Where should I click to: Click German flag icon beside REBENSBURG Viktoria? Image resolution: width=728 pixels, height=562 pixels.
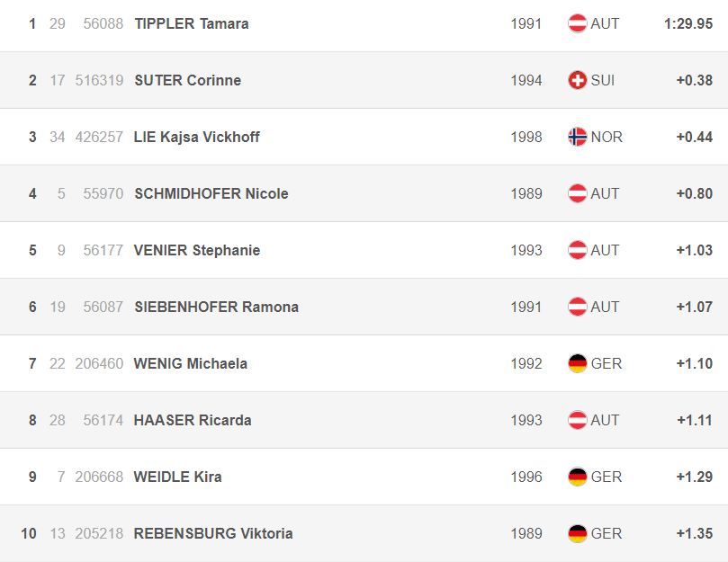coord(577,533)
